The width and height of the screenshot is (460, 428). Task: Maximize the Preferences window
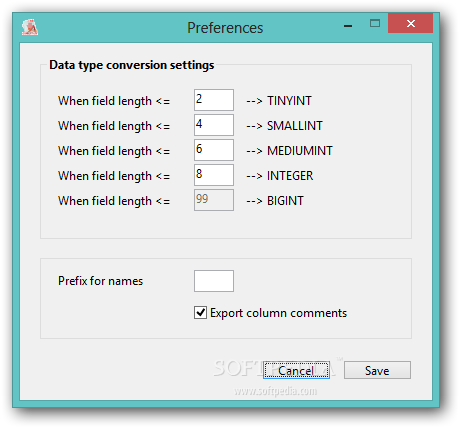pos(375,23)
